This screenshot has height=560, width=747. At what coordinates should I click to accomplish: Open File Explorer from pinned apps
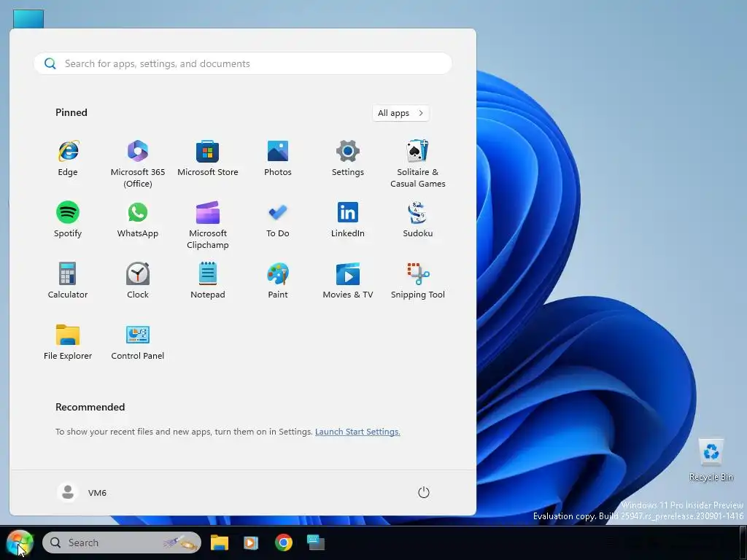point(68,342)
